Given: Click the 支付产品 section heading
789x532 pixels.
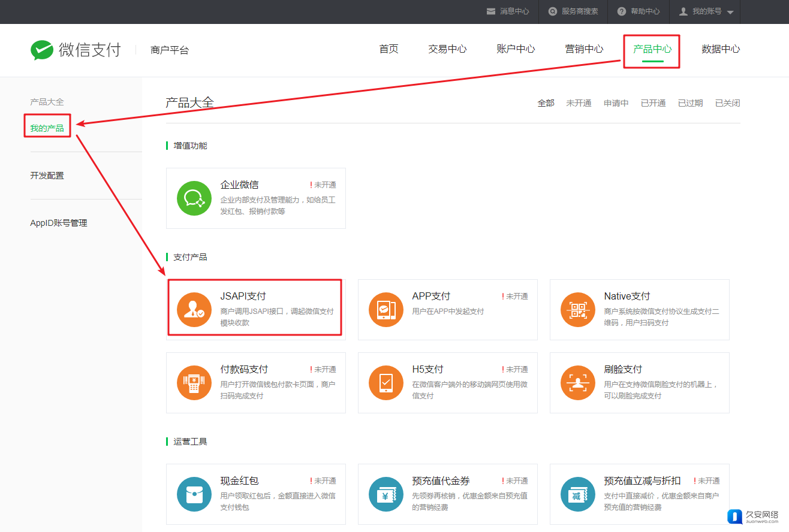Looking at the screenshot, I should [x=190, y=257].
